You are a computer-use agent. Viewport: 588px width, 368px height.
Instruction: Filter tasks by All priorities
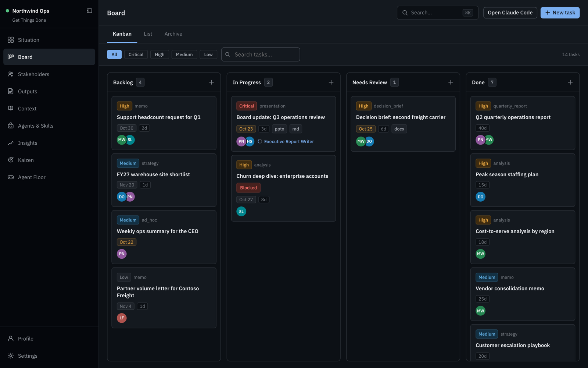coord(114,54)
